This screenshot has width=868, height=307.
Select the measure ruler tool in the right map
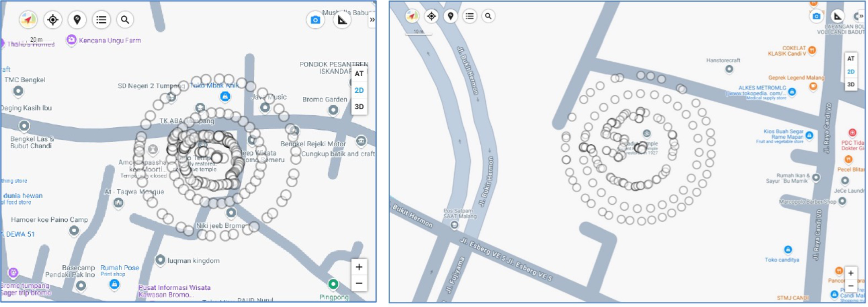pyautogui.click(x=837, y=16)
